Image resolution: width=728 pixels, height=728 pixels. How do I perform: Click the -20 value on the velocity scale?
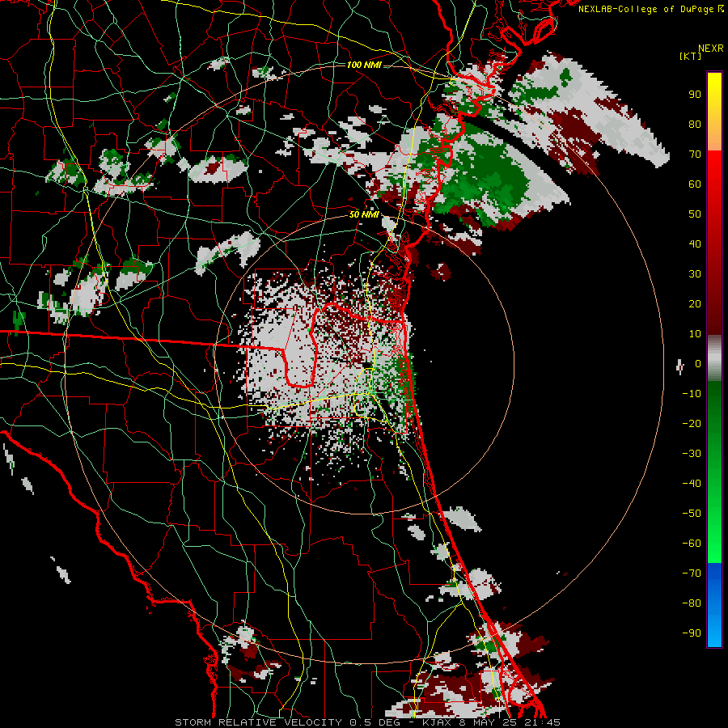692,423
